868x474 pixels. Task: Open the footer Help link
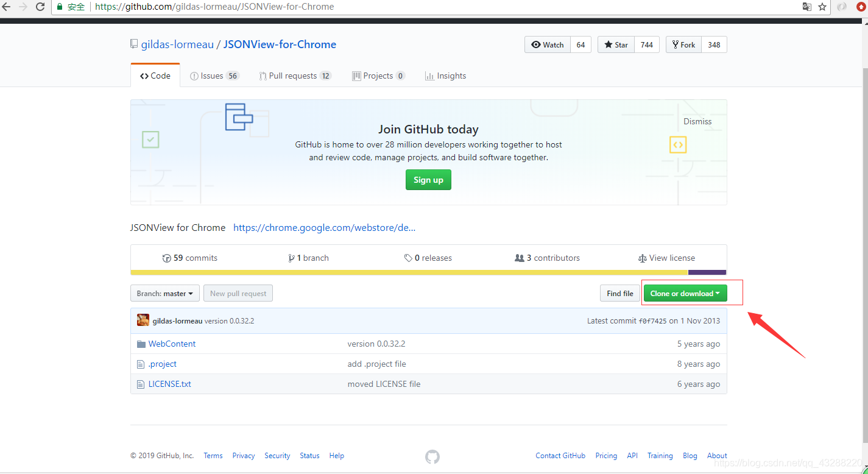337,456
